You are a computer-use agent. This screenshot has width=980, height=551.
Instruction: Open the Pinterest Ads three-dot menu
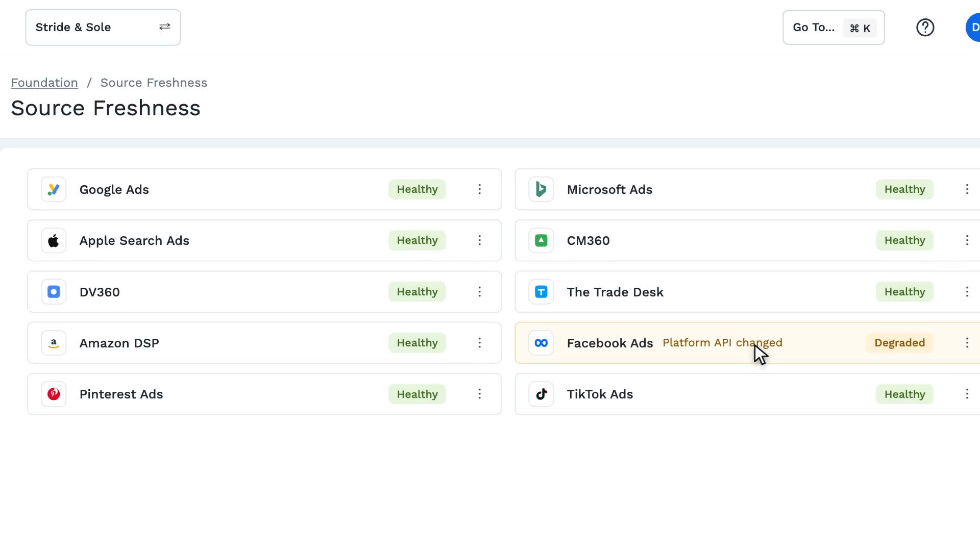click(479, 394)
